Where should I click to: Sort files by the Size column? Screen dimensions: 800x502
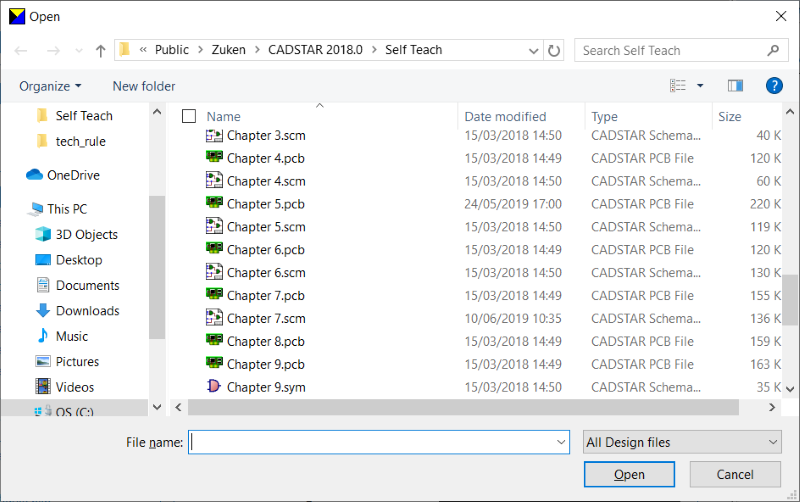click(730, 117)
